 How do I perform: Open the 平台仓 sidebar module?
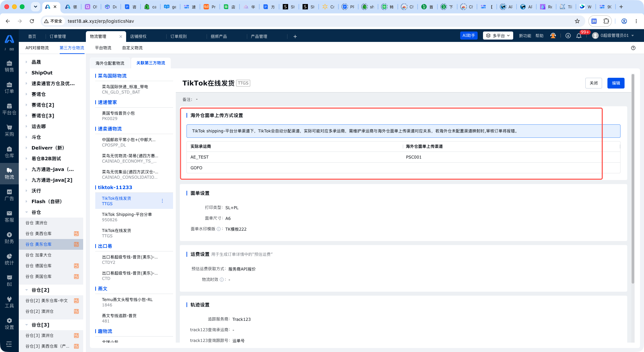point(9,109)
